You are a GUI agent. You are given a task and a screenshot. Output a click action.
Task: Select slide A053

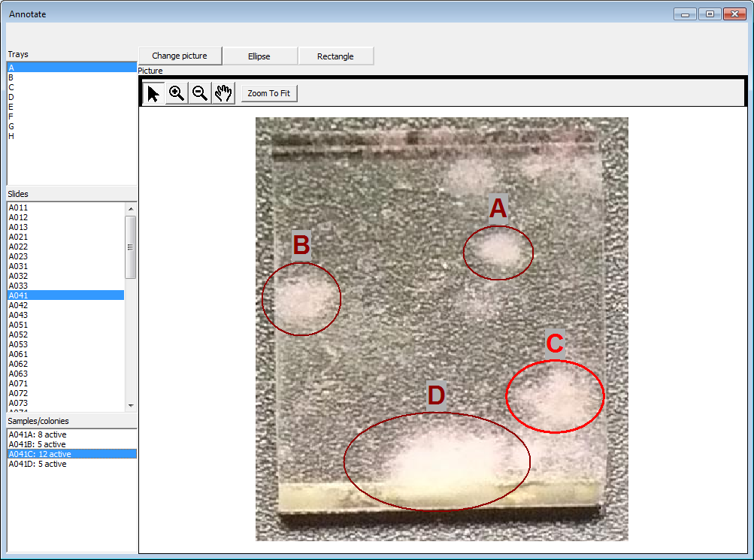point(66,344)
